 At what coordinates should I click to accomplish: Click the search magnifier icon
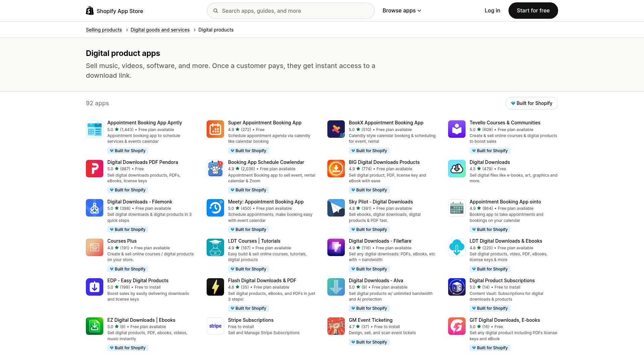[216, 11]
